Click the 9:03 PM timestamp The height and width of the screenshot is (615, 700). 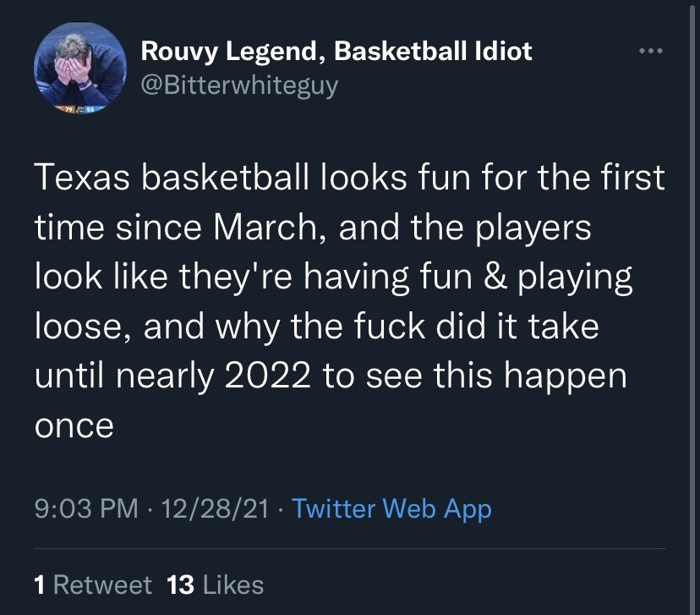[x=86, y=508]
